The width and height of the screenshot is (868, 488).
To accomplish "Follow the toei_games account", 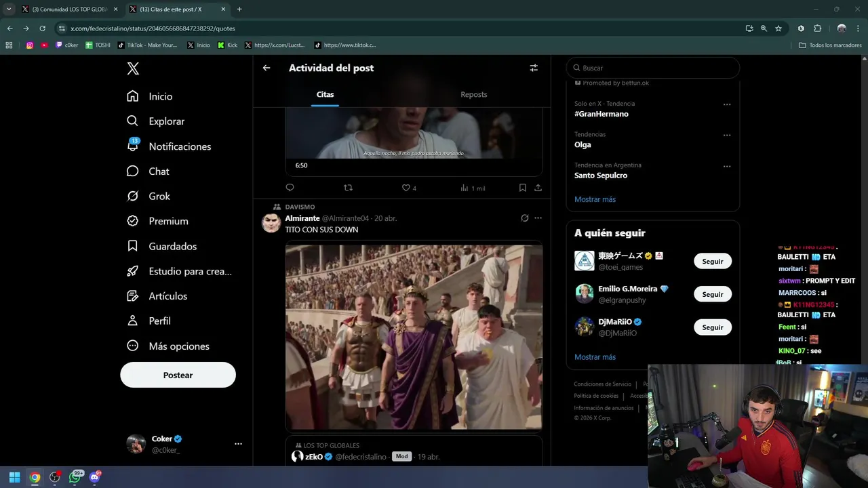I will (713, 261).
